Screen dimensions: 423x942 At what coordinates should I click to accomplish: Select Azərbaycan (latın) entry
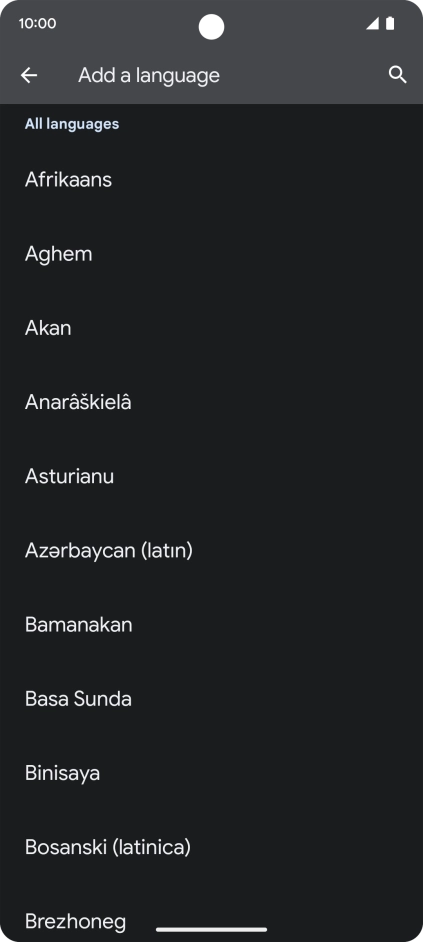[212, 551]
